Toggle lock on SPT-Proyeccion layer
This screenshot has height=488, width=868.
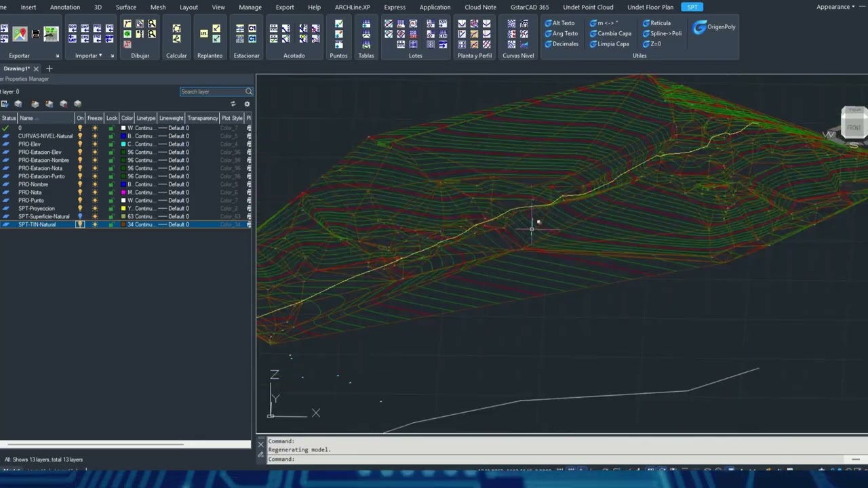click(111, 209)
